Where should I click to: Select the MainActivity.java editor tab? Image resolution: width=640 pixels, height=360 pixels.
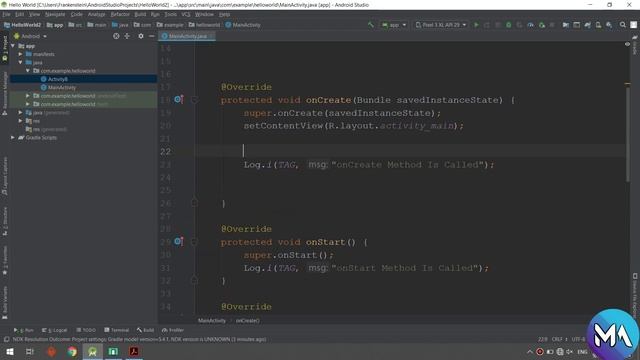click(187, 36)
